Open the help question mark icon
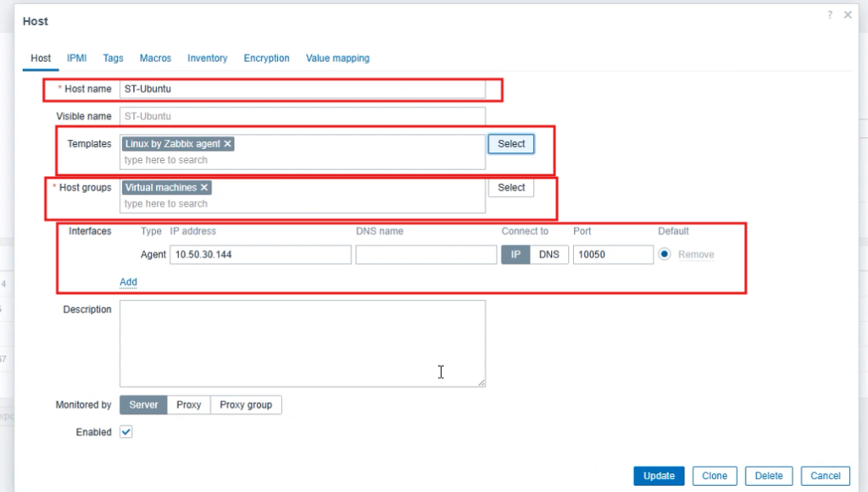The width and height of the screenshot is (868, 492). coord(830,15)
